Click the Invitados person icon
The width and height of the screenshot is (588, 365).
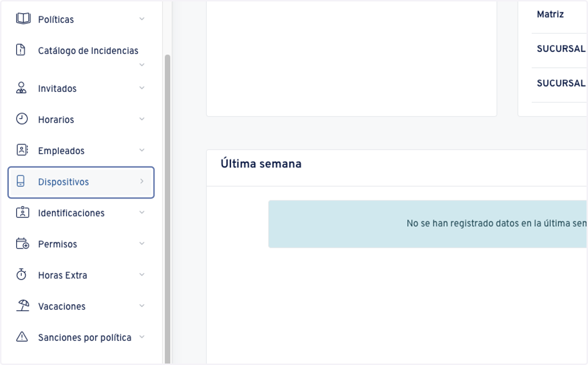coord(21,88)
